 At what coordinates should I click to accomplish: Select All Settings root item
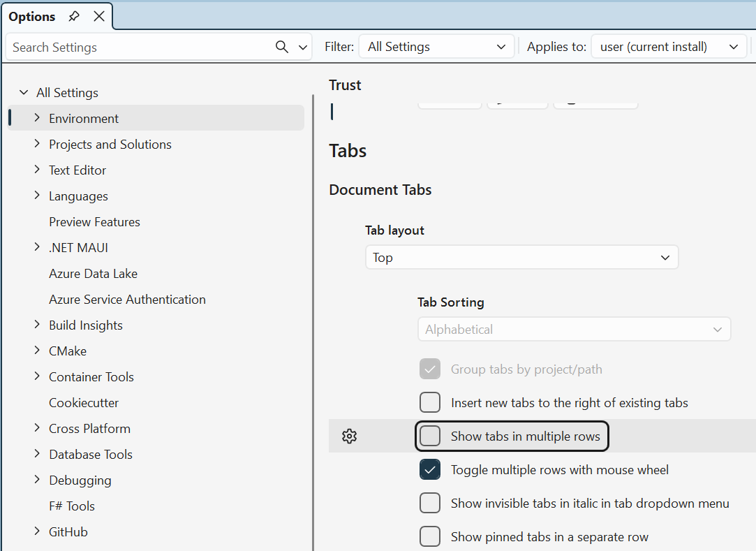(67, 93)
